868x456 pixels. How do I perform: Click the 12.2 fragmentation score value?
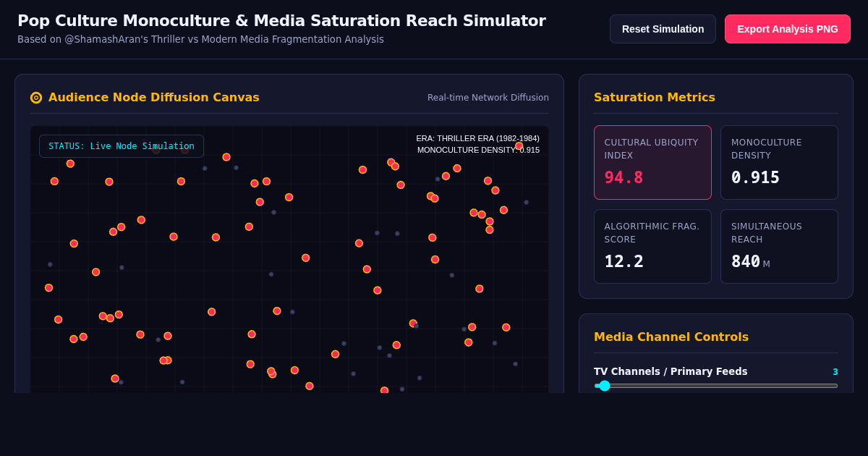pyautogui.click(x=624, y=261)
